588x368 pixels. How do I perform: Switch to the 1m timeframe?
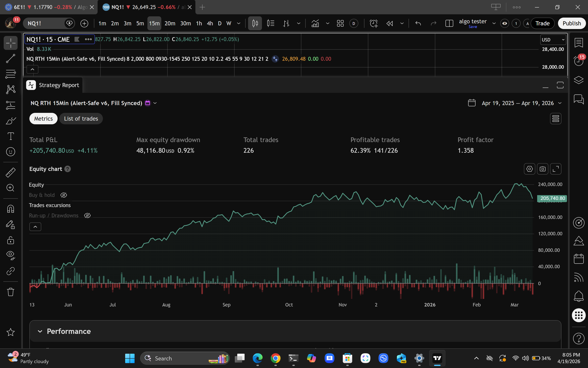click(x=102, y=23)
